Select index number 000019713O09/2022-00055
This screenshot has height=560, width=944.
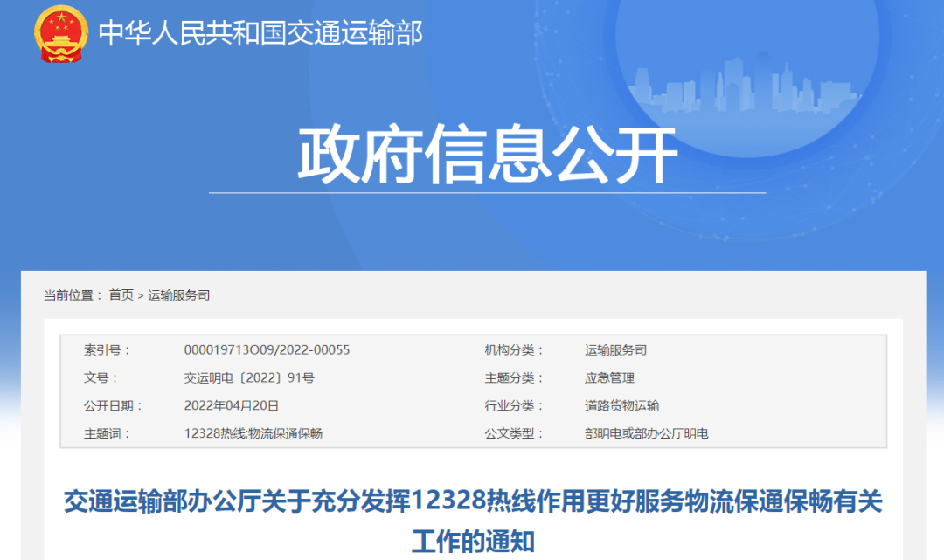coord(267,350)
